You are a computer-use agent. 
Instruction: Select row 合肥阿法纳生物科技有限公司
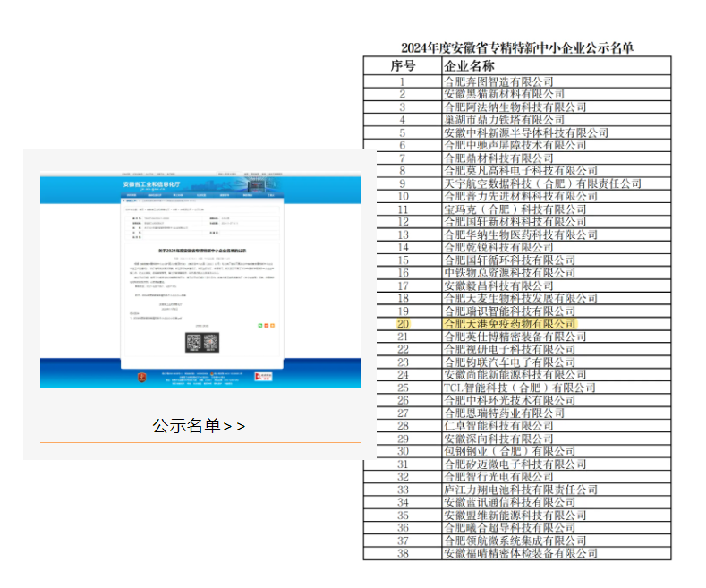click(517, 107)
